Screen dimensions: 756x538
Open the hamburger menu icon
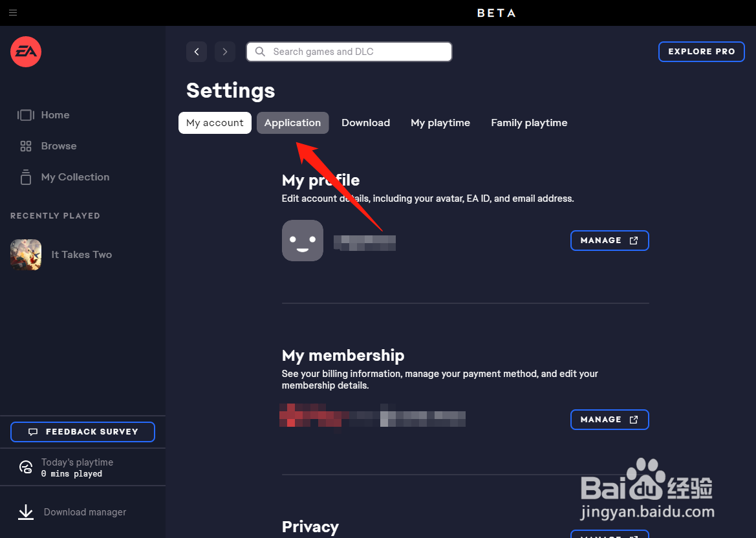click(x=13, y=12)
